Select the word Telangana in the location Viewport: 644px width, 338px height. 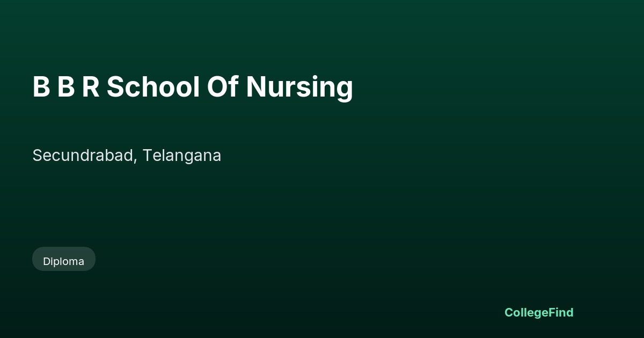tap(182, 156)
